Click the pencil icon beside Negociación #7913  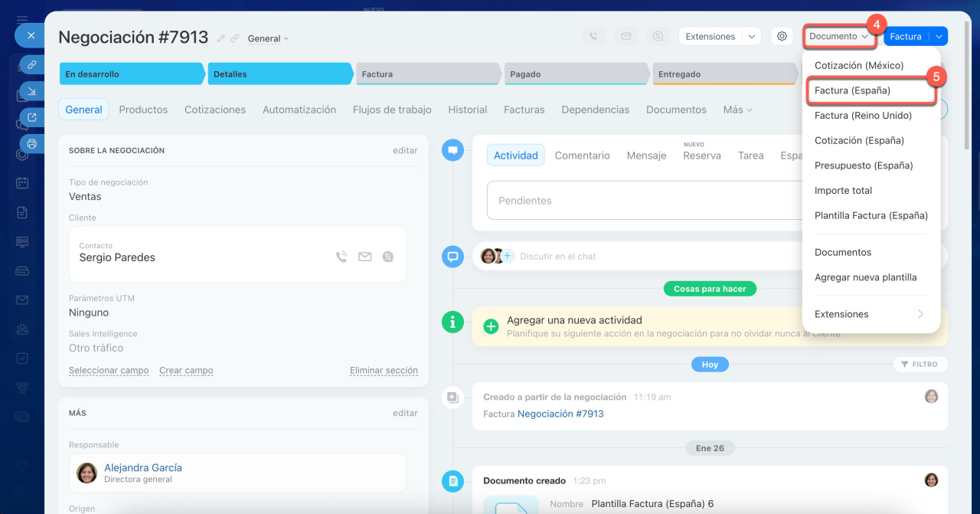[x=221, y=38]
